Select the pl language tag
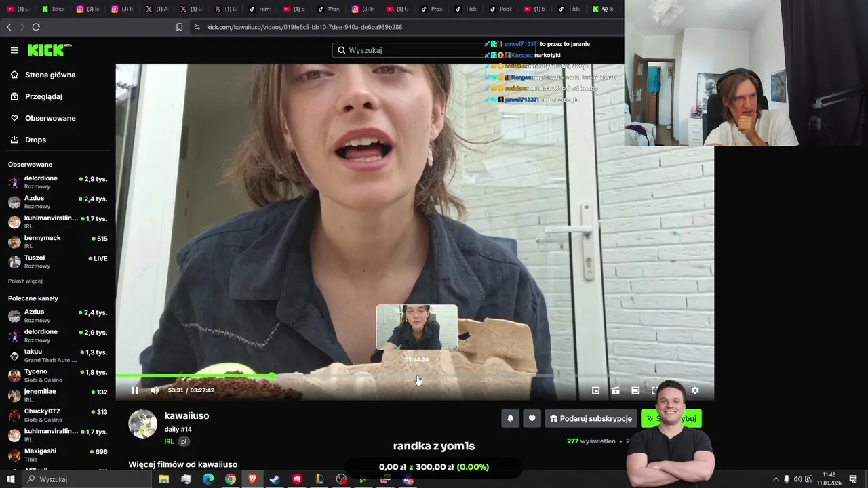This screenshot has height=488, width=868. 184,441
